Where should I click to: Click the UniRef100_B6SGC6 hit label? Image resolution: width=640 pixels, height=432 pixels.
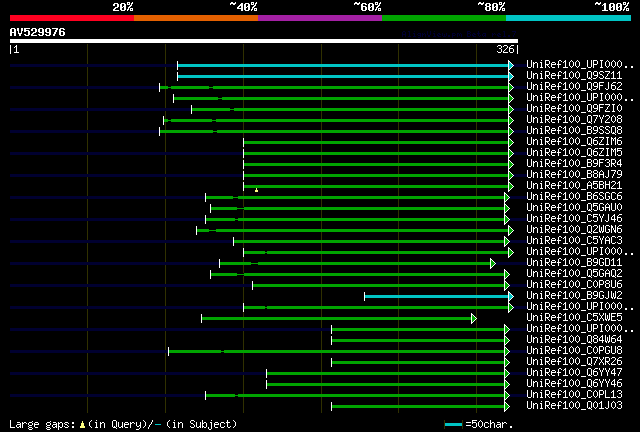[574, 197]
